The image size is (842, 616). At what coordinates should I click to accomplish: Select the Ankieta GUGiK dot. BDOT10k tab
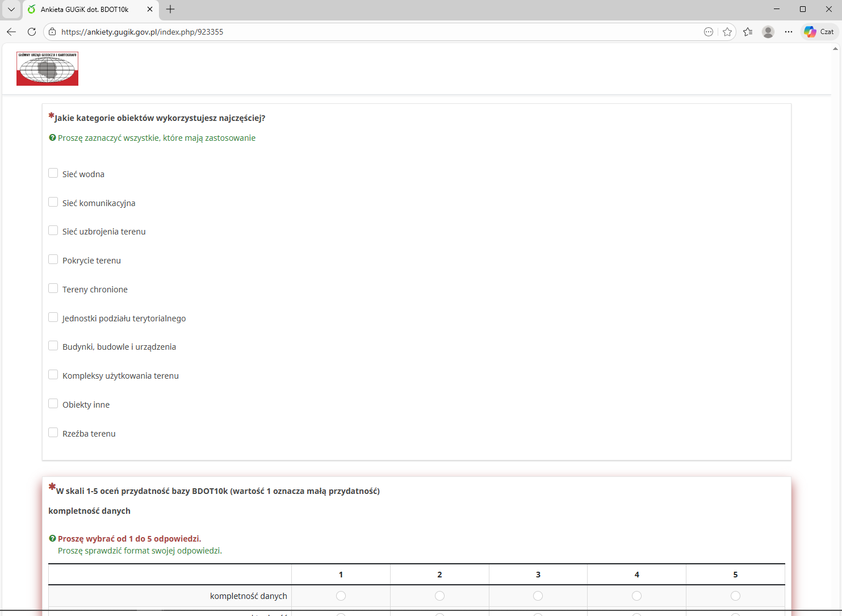tap(85, 10)
